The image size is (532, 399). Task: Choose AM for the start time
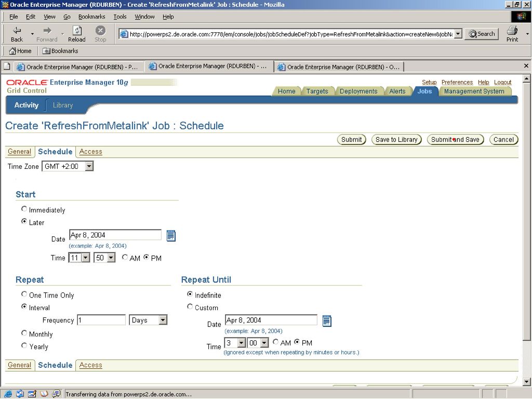coord(125,257)
